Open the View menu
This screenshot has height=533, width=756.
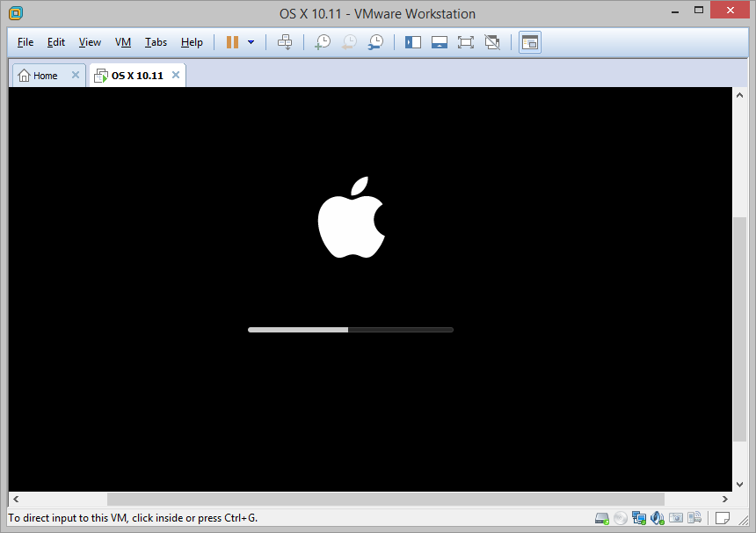[90, 42]
